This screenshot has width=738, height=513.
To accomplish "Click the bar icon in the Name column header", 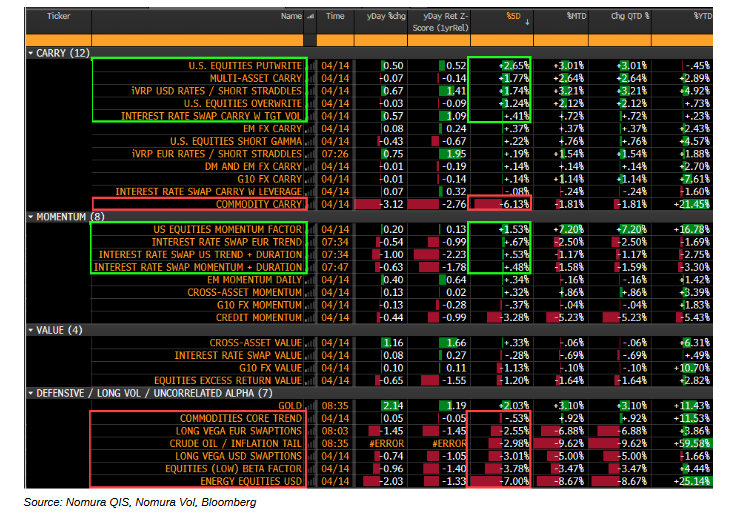I will coord(310,17).
